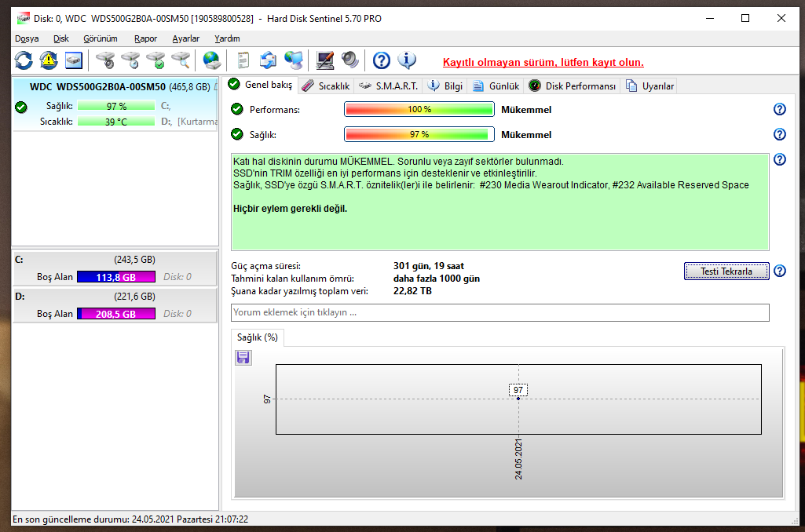The image size is (805, 532).
Task: Click the refresh icon with yellow warning triangle
Action: point(49,60)
